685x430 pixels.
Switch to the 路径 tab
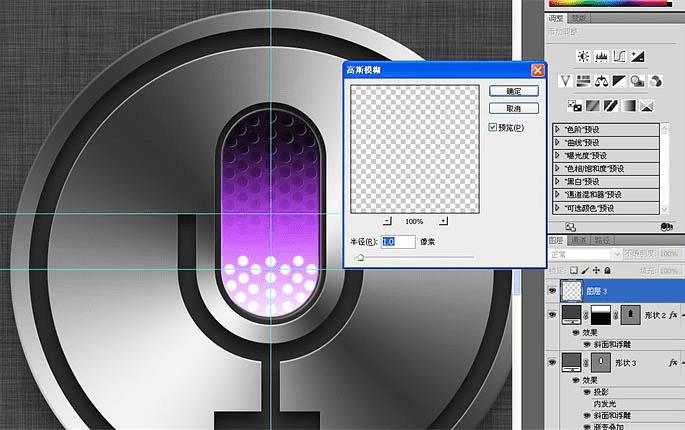point(602,240)
